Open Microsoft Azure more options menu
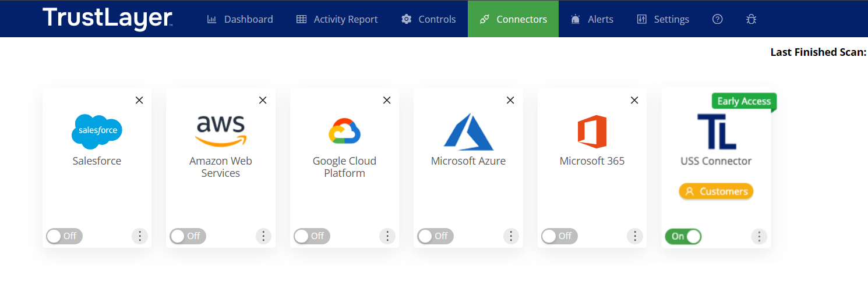The height and width of the screenshot is (306, 868). [511, 236]
